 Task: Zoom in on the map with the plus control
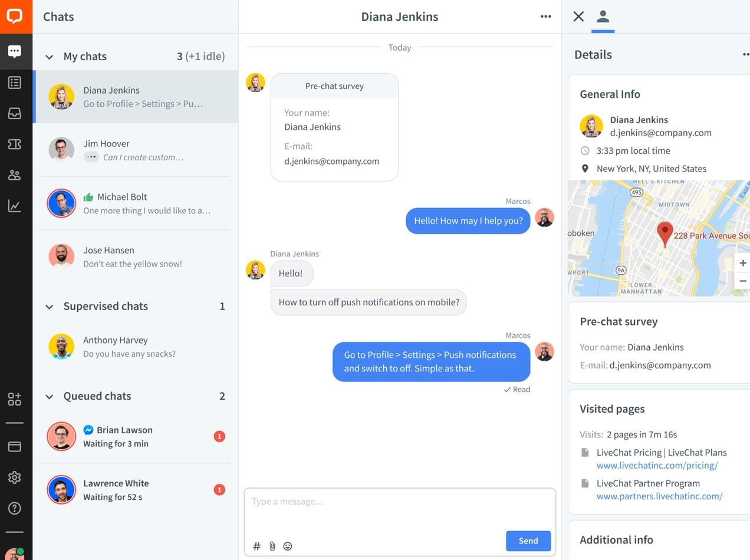(743, 263)
